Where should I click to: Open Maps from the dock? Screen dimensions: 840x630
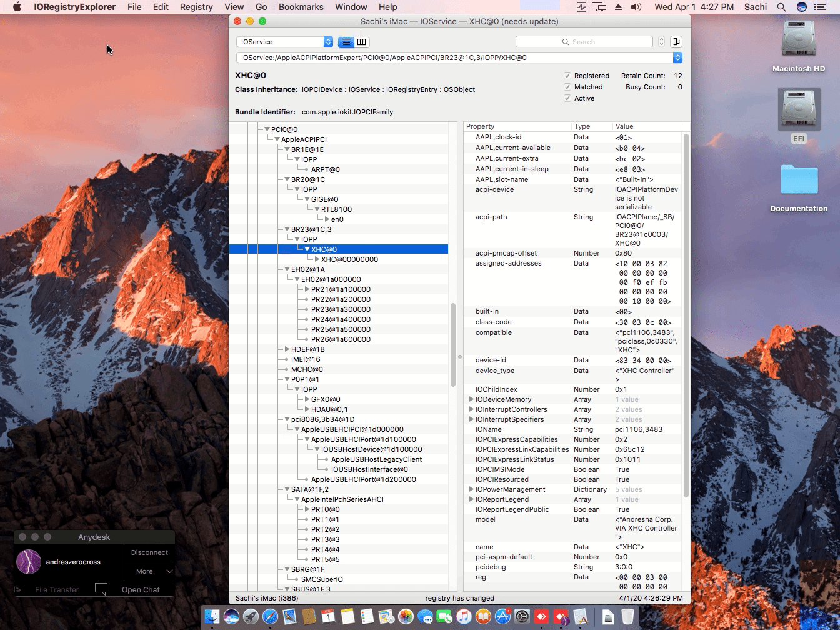tap(387, 617)
